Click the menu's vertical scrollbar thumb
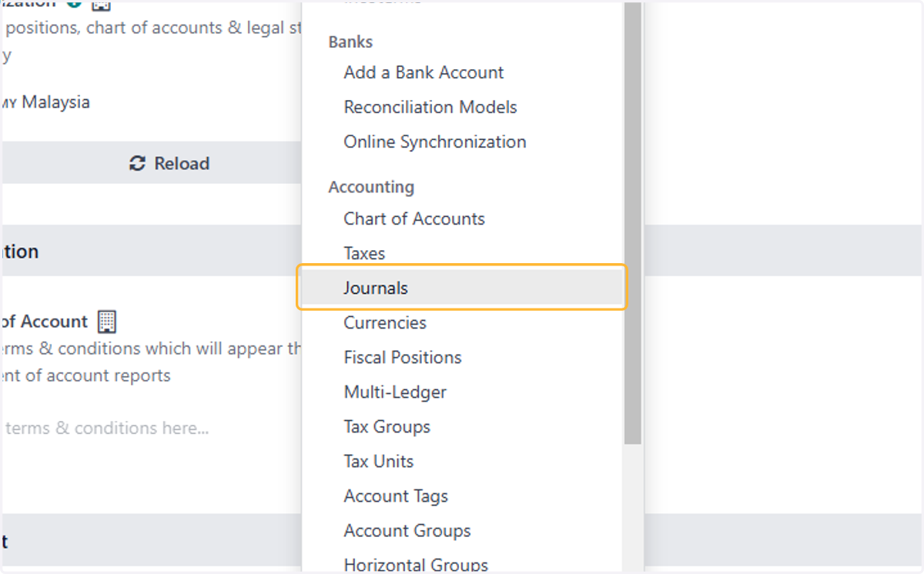 click(x=632, y=223)
